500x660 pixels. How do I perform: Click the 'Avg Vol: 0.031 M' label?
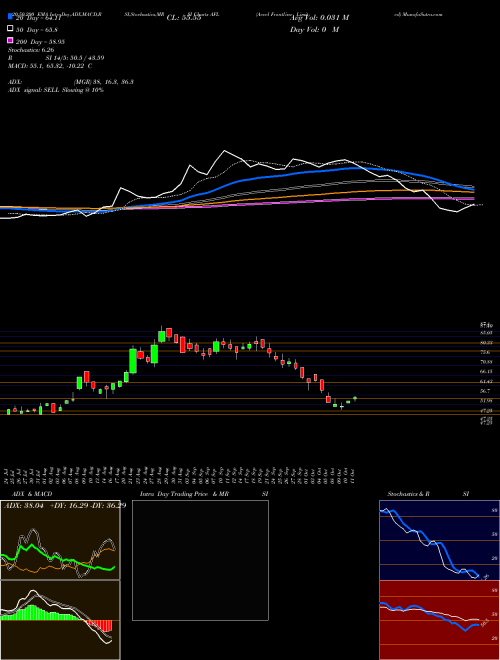click(x=319, y=18)
